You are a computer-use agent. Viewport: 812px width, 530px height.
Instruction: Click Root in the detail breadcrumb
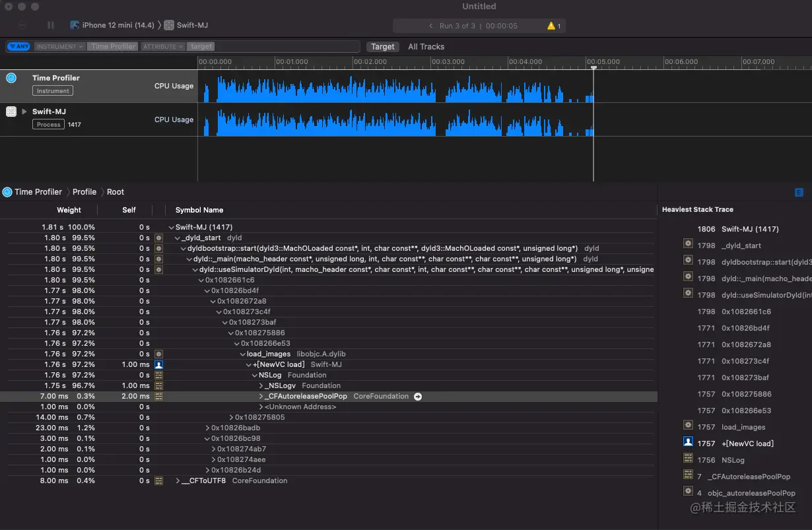click(116, 192)
